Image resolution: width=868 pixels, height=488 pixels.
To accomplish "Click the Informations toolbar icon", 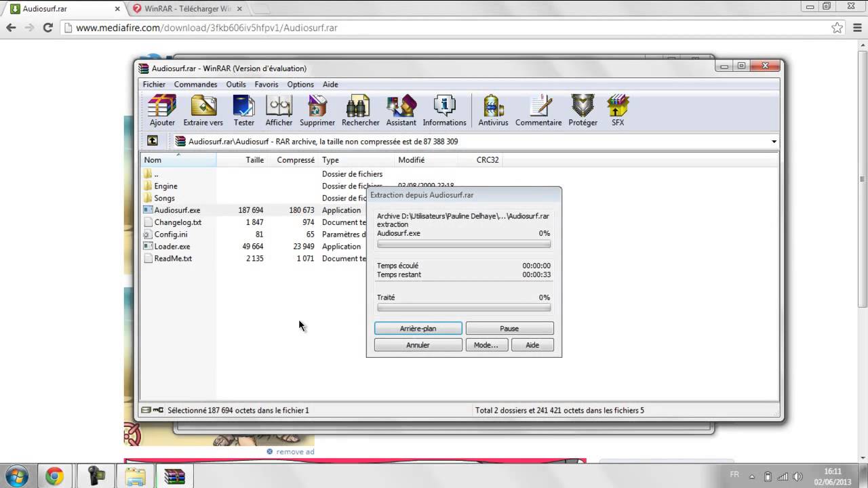I will 444,110.
